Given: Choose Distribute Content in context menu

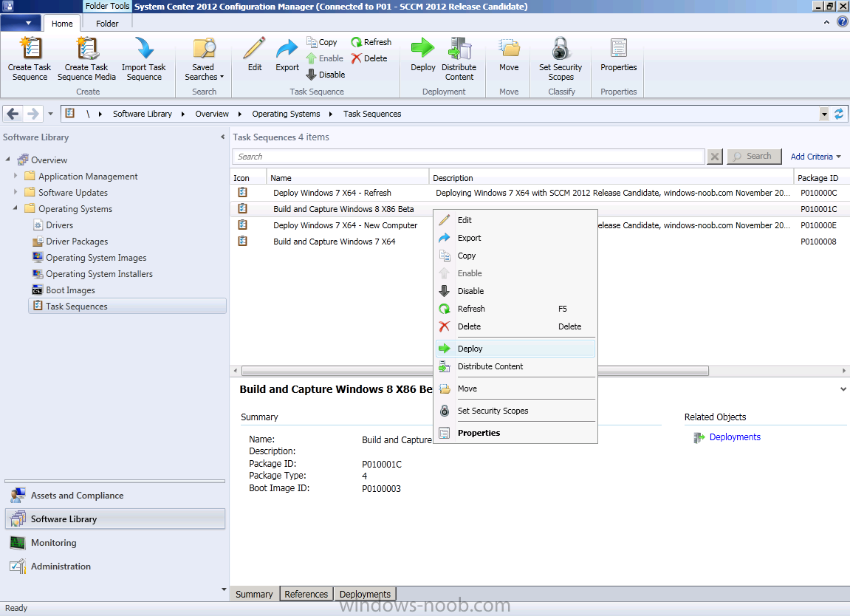Looking at the screenshot, I should [515, 366].
